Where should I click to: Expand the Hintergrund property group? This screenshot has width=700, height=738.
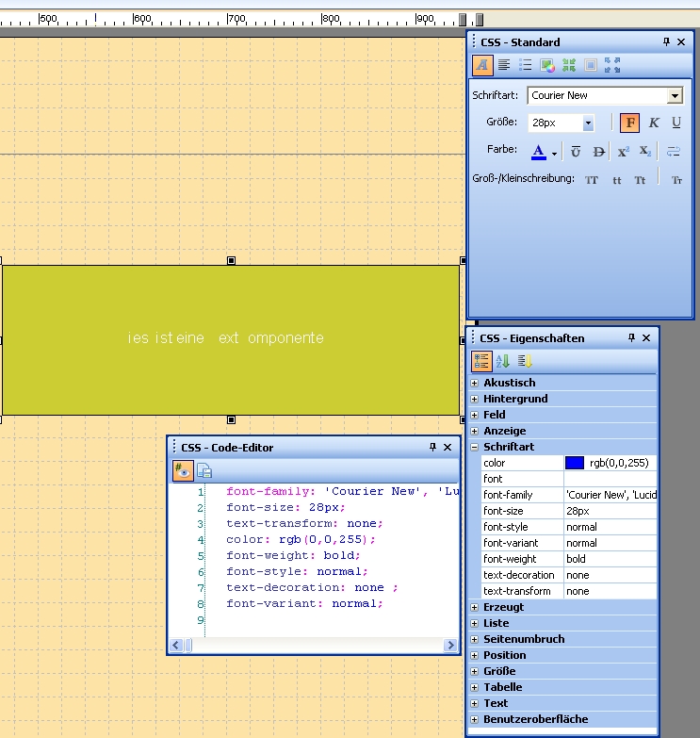click(475, 399)
